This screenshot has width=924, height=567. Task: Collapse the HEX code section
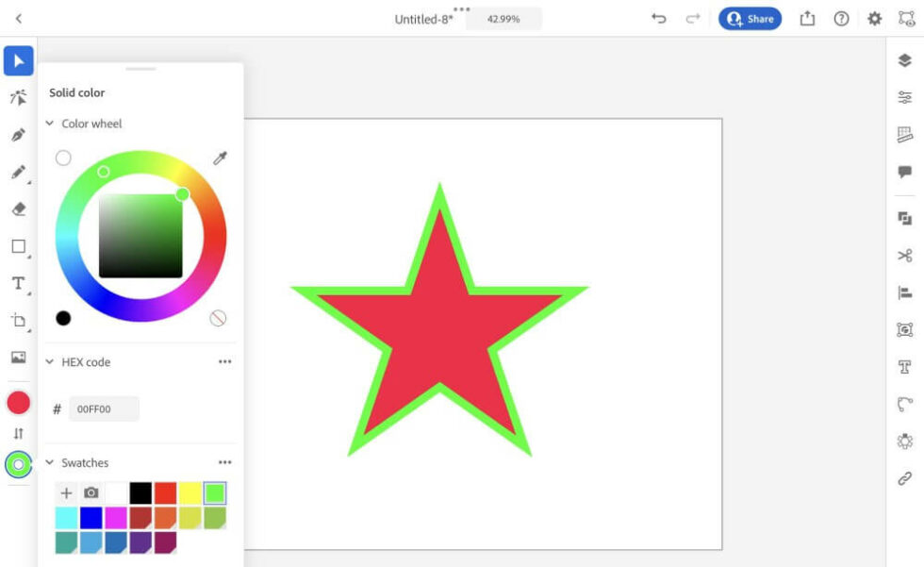pos(47,361)
